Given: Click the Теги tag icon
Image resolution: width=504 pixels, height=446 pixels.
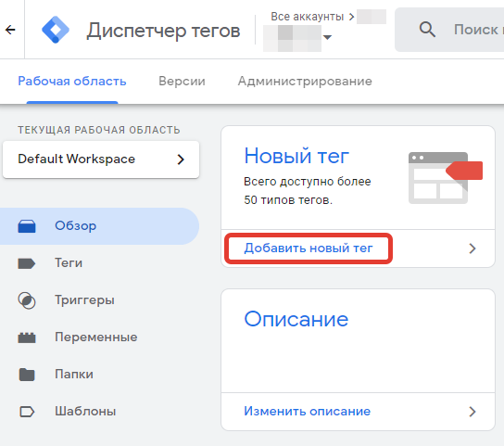Looking at the screenshot, I should pyautogui.click(x=27, y=263).
